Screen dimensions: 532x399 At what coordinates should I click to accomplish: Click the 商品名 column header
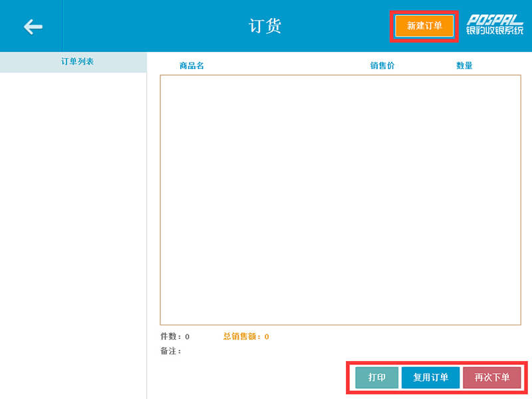point(192,66)
